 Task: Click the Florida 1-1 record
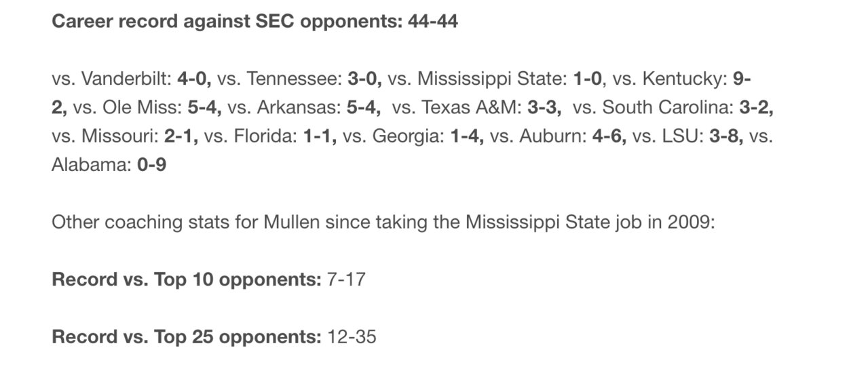coord(271,136)
